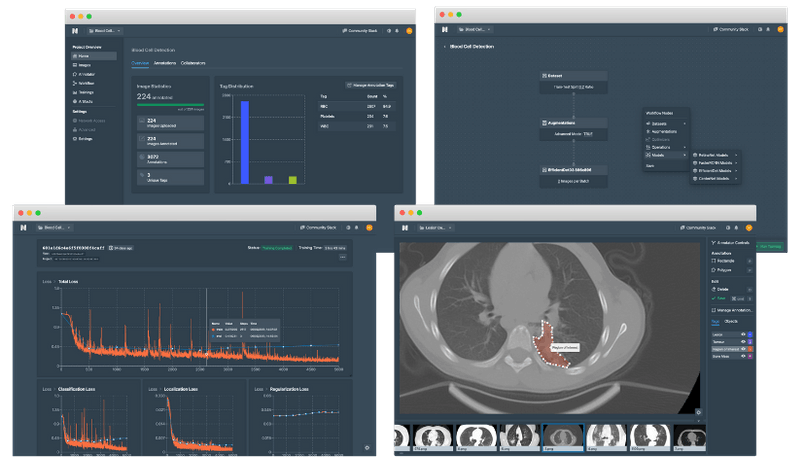This screenshot has height=466, width=800.
Task: Click the Regularization Loss chart heading
Action: tap(289, 389)
